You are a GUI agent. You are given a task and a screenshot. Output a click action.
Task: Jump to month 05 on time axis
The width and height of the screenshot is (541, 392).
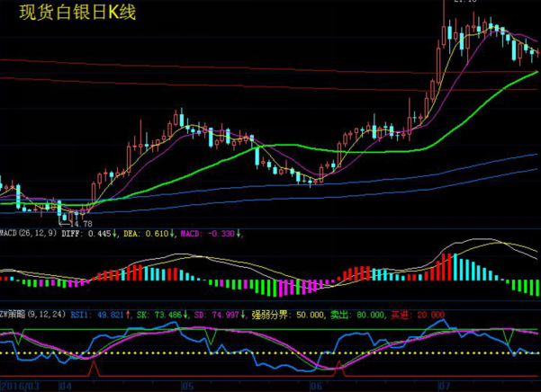pyautogui.click(x=187, y=386)
